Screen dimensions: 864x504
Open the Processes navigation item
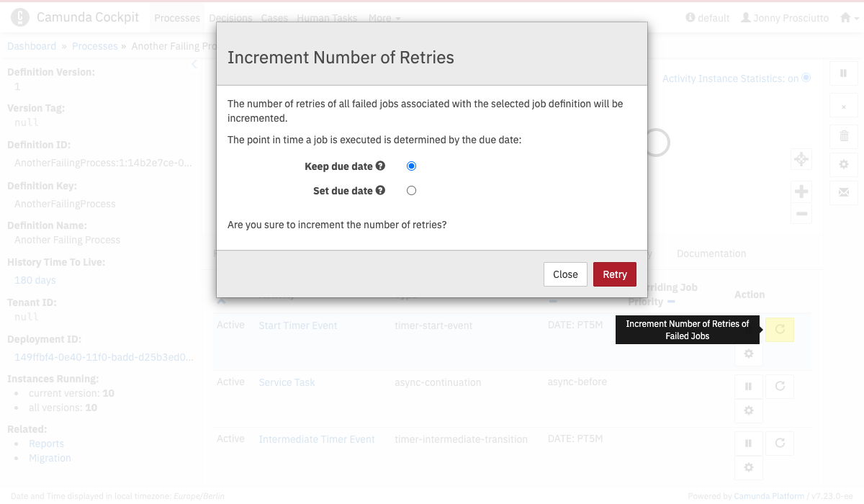(x=177, y=18)
